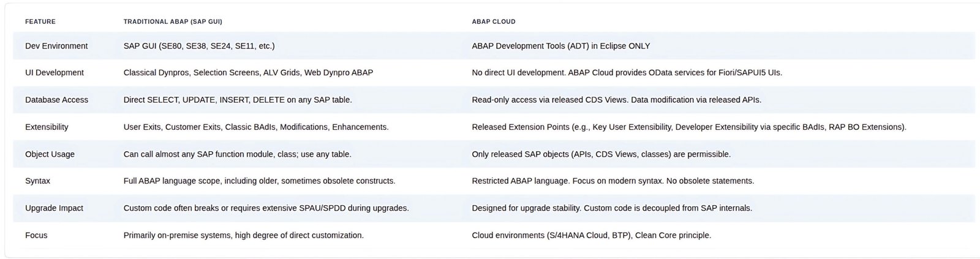Image resolution: width=980 pixels, height=259 pixels.
Task: Click the FEATURE column header
Action: 40,21
